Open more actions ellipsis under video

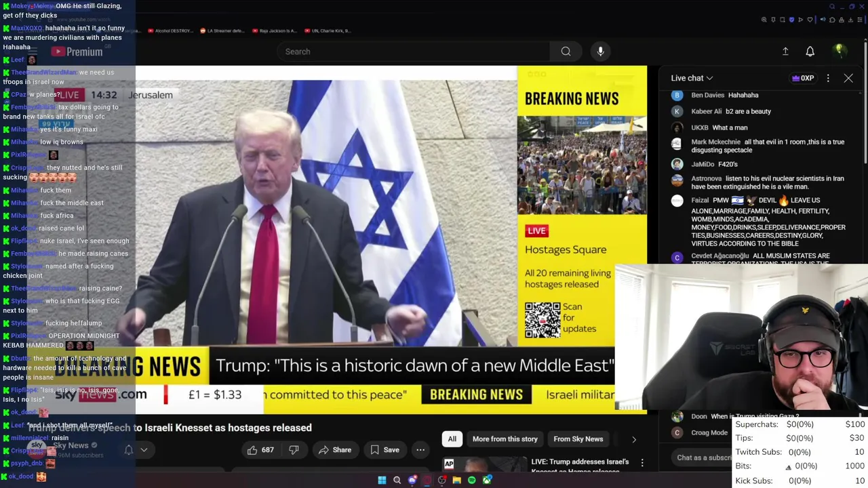[420, 450]
